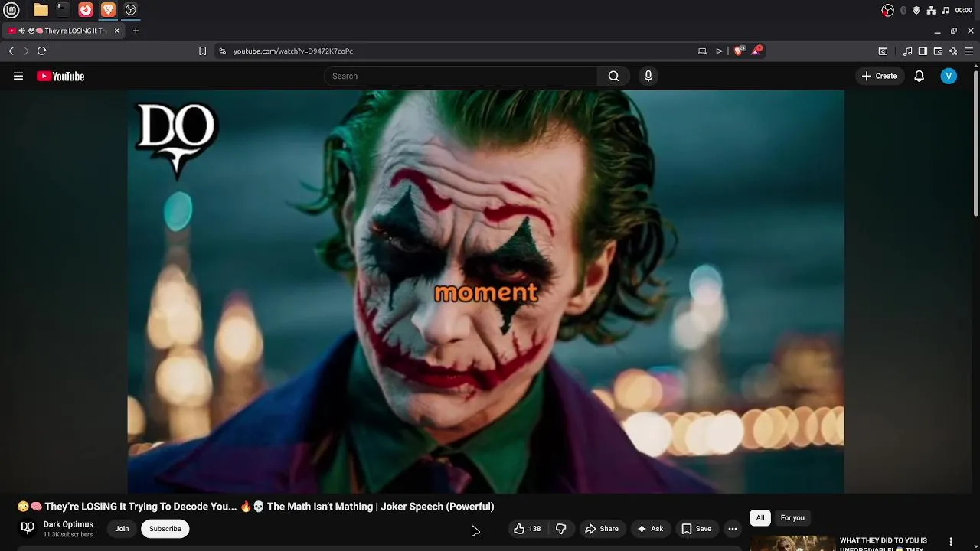The height and width of the screenshot is (551, 980).
Task: Save the video to a playlist
Action: pos(697,529)
